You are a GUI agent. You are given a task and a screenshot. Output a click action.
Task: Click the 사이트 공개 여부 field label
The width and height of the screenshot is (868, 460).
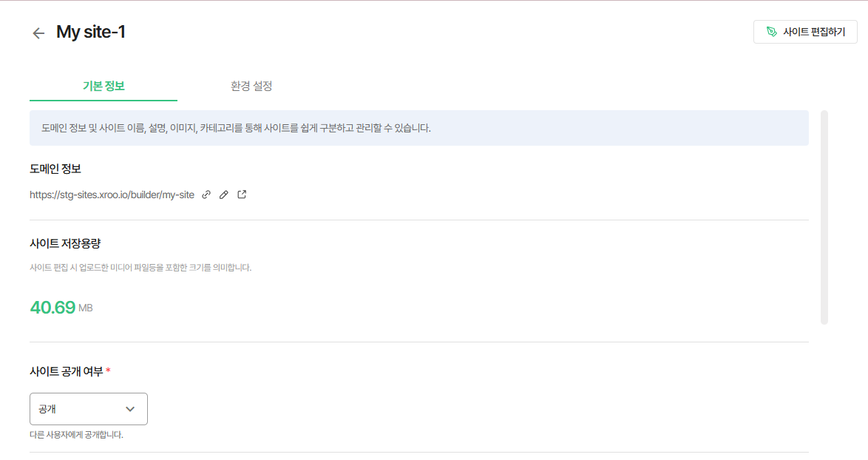(67, 371)
